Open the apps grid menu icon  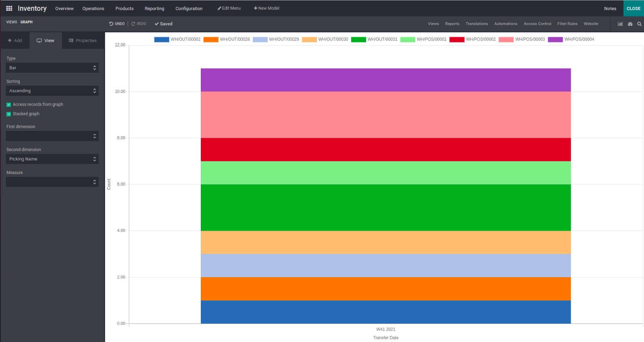[x=9, y=8]
